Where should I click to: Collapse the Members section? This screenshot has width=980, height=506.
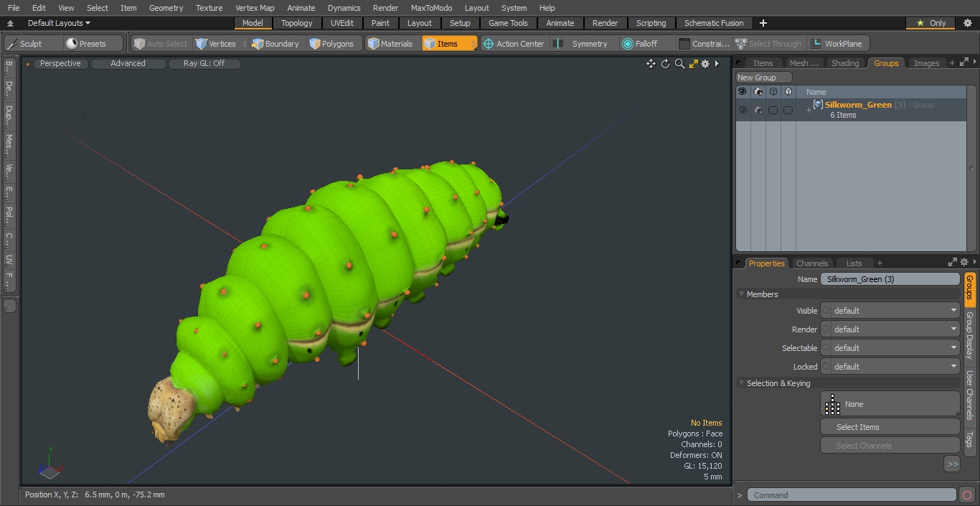pyautogui.click(x=741, y=294)
